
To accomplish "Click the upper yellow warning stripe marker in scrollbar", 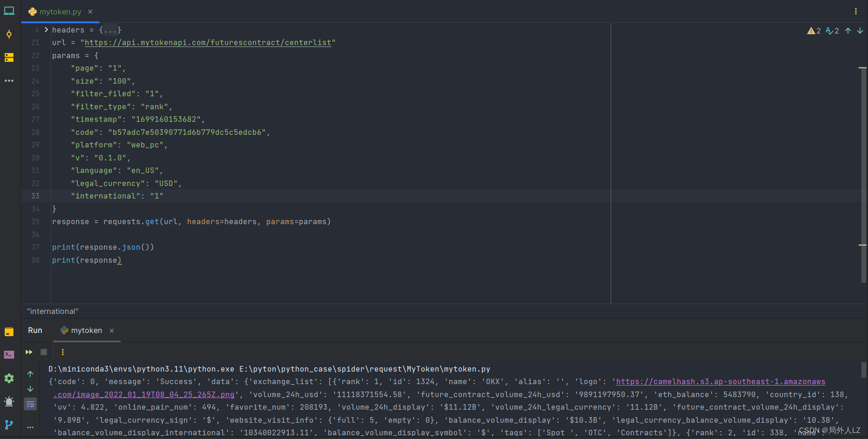I will [862, 68].
